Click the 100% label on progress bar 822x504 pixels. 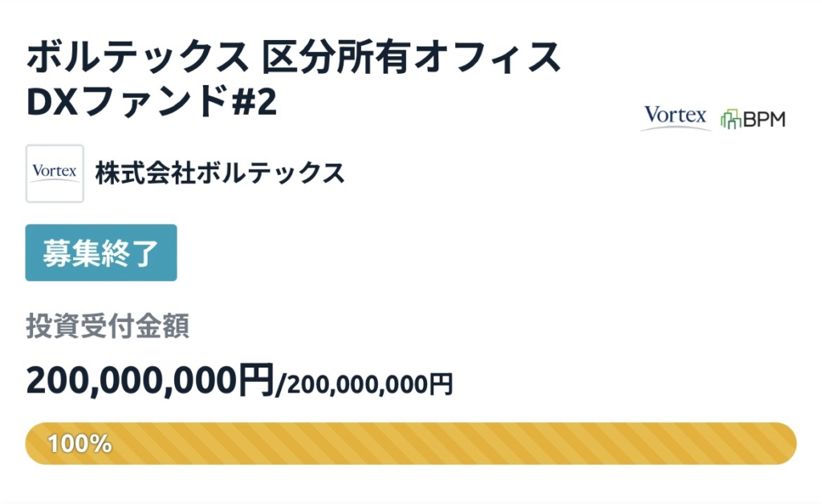pos(79,443)
